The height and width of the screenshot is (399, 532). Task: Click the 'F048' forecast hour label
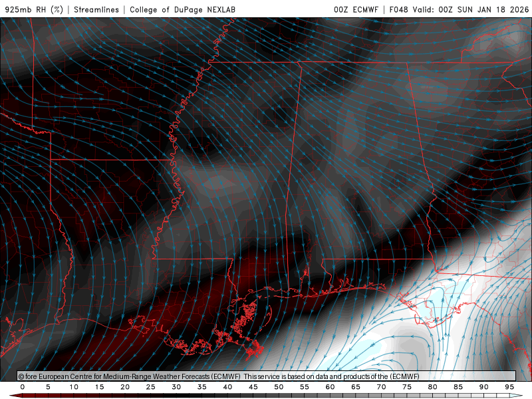coord(398,10)
